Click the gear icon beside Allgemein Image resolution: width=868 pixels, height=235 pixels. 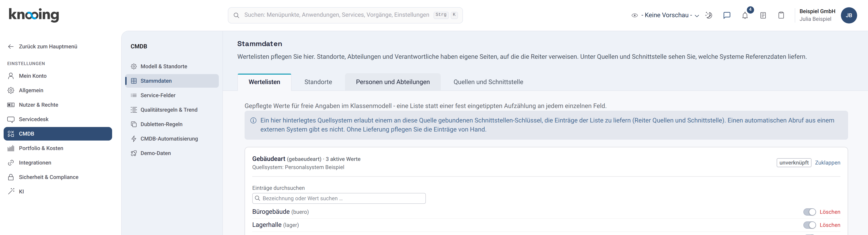coord(11,90)
